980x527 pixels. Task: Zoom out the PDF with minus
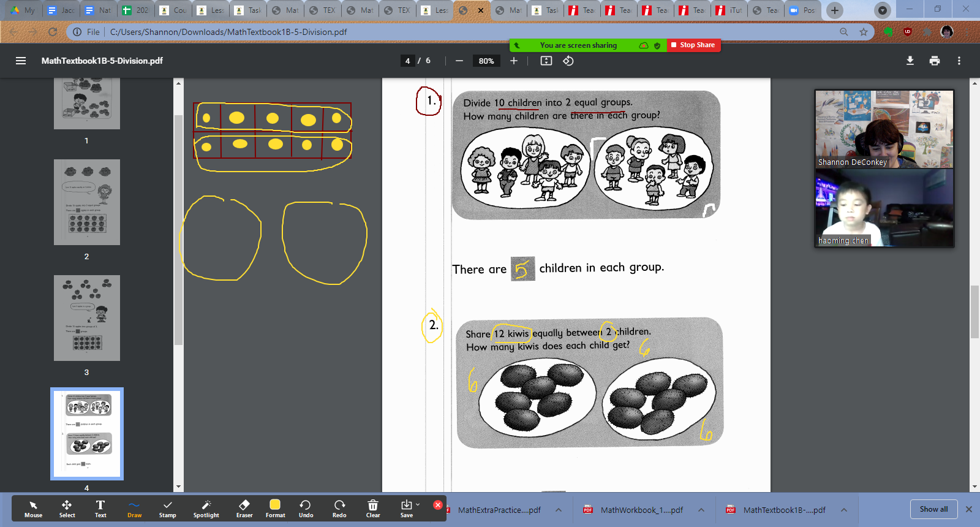459,61
